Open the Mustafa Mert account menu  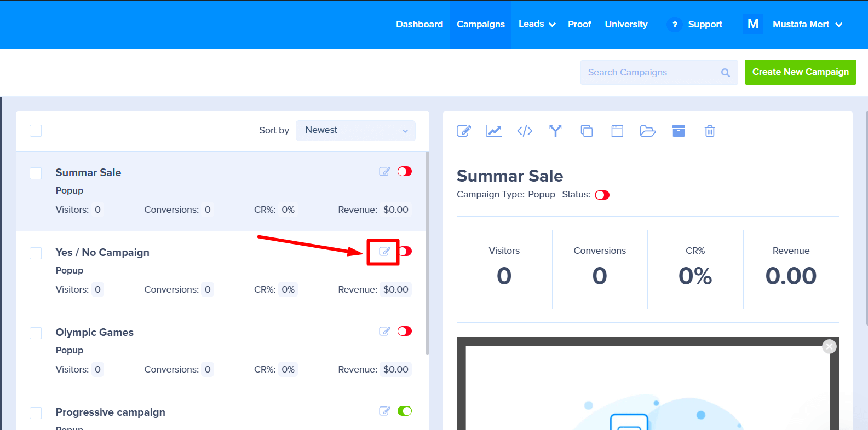click(807, 24)
